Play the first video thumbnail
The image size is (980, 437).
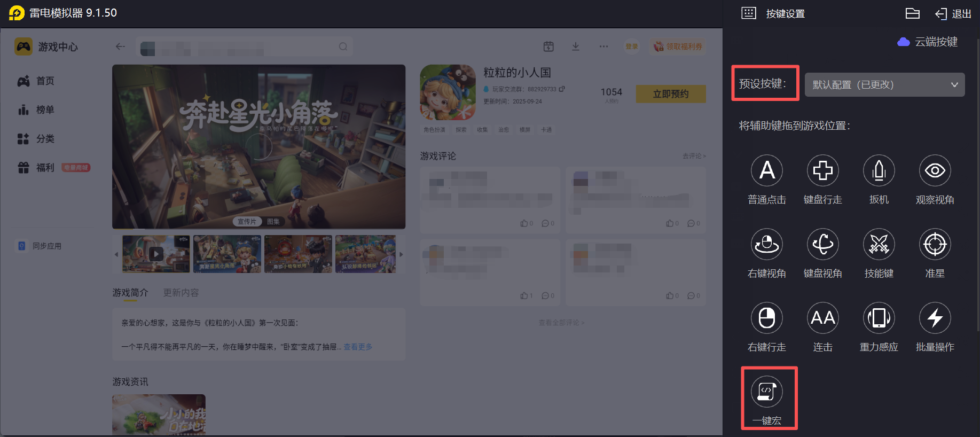coord(156,254)
